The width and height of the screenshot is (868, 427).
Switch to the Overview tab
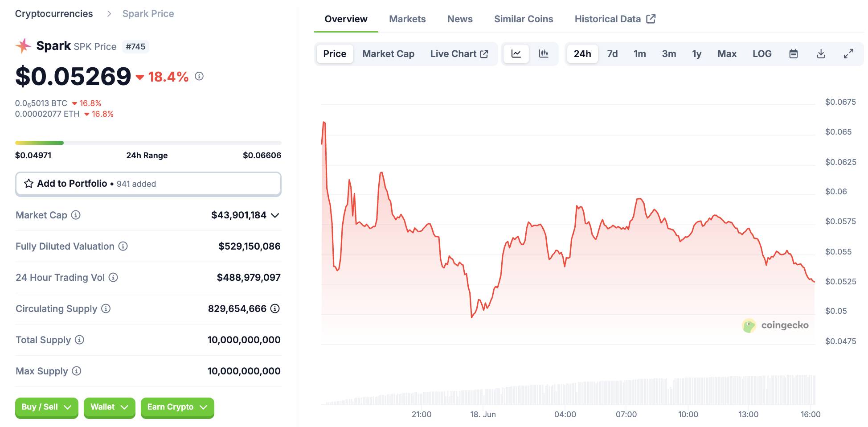pyautogui.click(x=346, y=19)
